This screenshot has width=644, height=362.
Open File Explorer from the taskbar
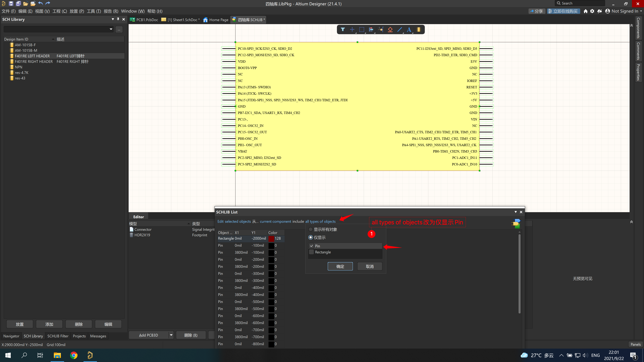pos(57,355)
